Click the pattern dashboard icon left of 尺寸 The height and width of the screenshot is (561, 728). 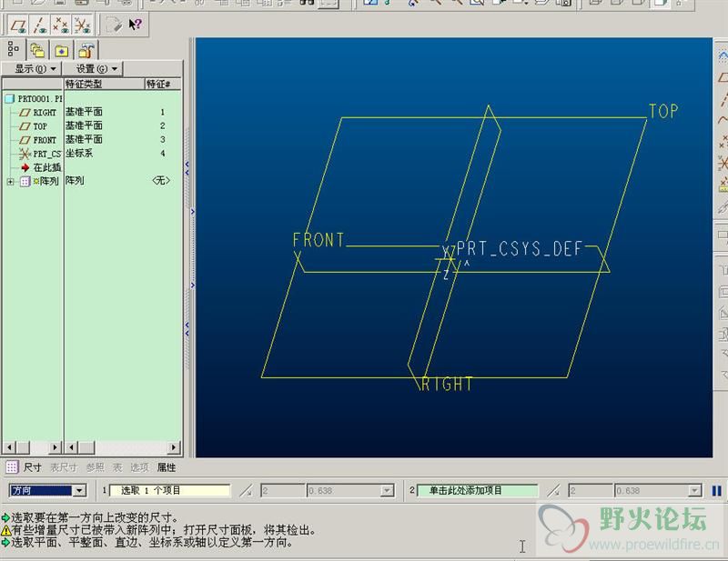[x=12, y=467]
